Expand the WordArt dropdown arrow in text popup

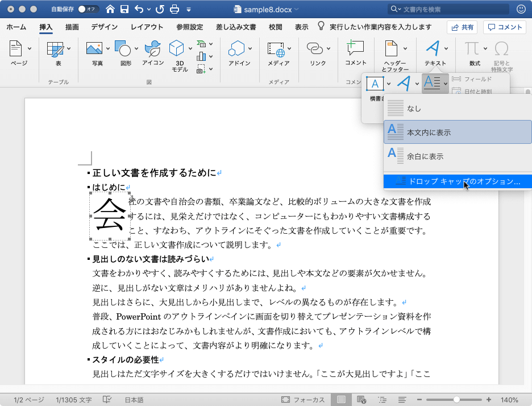coord(417,84)
